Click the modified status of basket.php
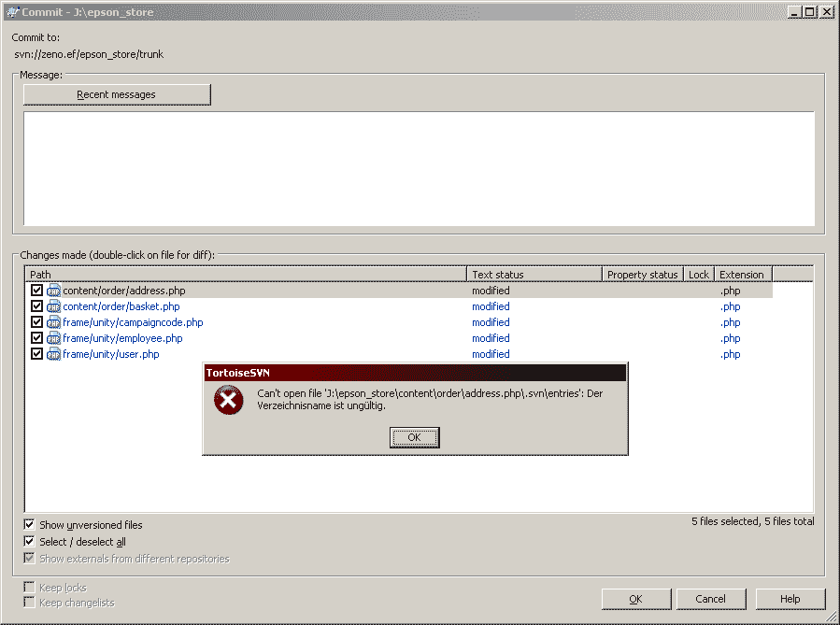This screenshot has width=840, height=625. click(491, 306)
